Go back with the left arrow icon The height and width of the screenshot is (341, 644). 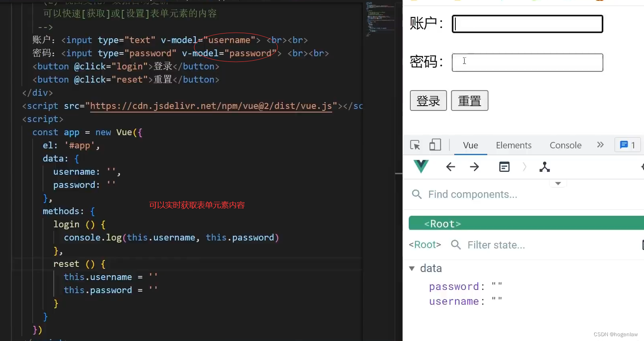tap(451, 167)
